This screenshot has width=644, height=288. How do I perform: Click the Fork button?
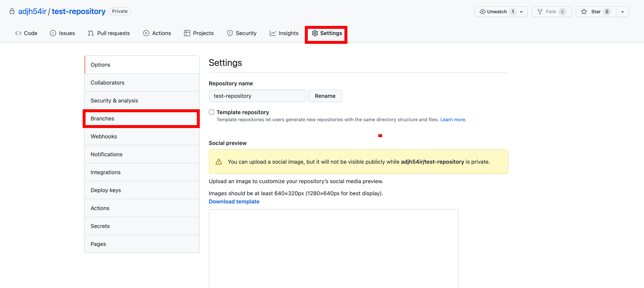[551, 12]
